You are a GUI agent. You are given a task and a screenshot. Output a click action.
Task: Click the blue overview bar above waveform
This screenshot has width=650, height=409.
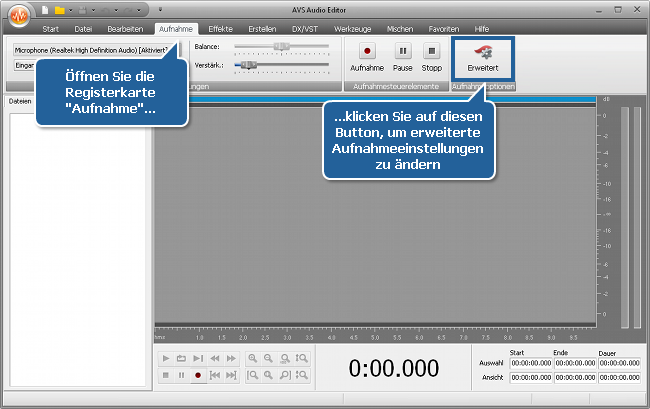point(375,99)
